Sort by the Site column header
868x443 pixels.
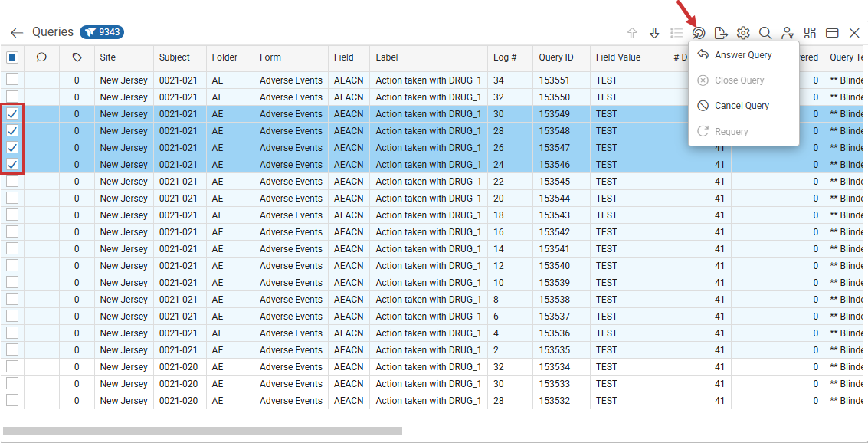124,57
